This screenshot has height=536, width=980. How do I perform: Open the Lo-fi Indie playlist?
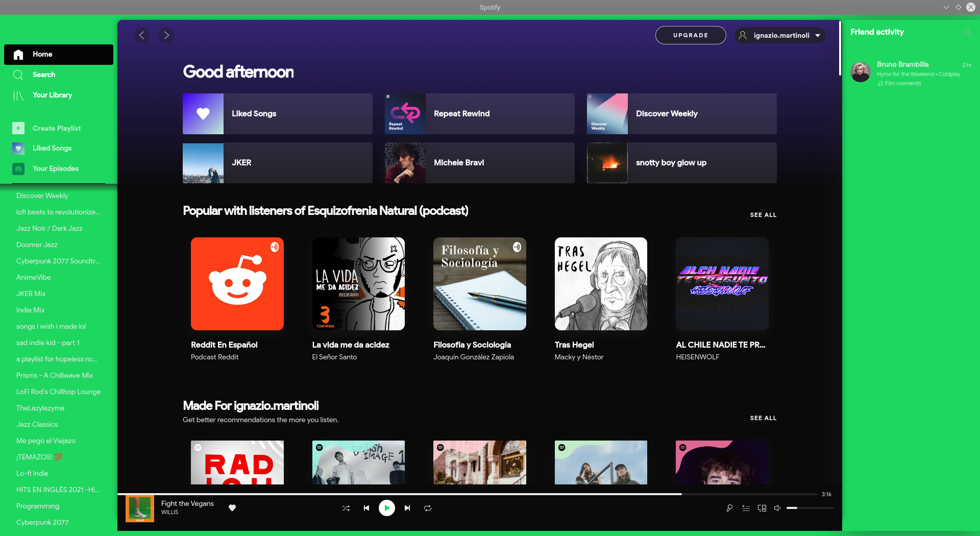click(32, 473)
